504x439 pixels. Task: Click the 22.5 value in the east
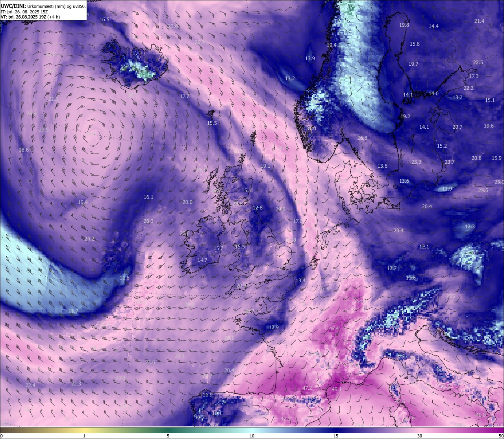coord(478,63)
